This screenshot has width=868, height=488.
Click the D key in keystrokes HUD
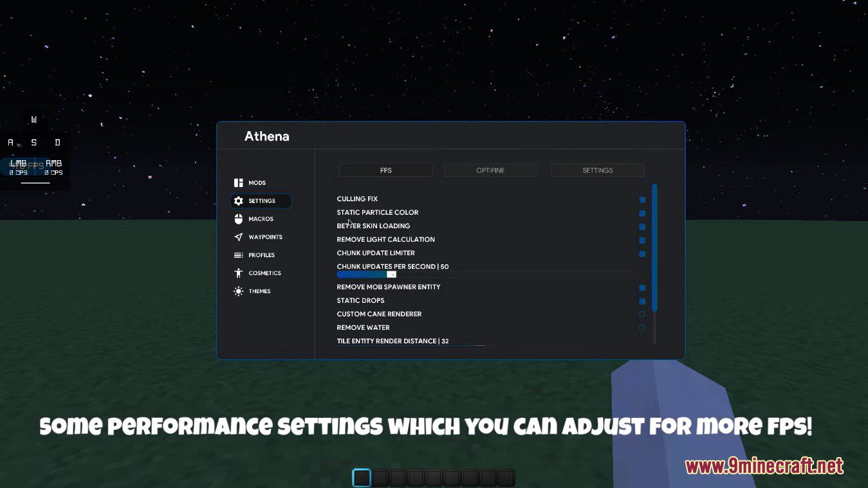click(57, 143)
